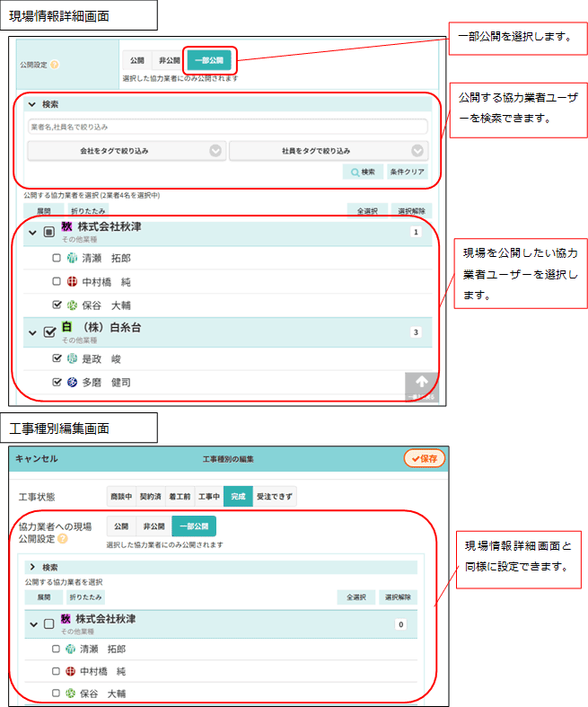The image size is (588, 707).
Task: Switch status to 受注できず
Action: pyautogui.click(x=276, y=497)
